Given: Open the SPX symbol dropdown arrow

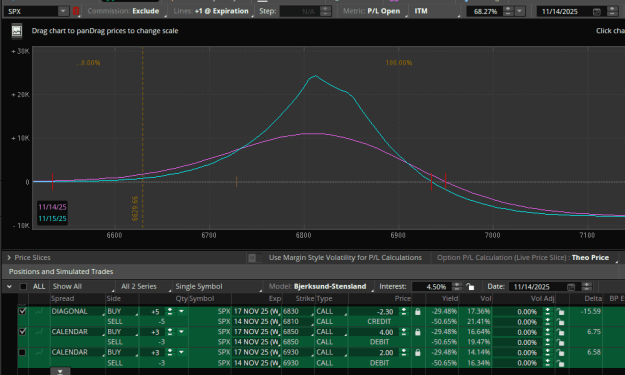Looking at the screenshot, I should point(63,11).
